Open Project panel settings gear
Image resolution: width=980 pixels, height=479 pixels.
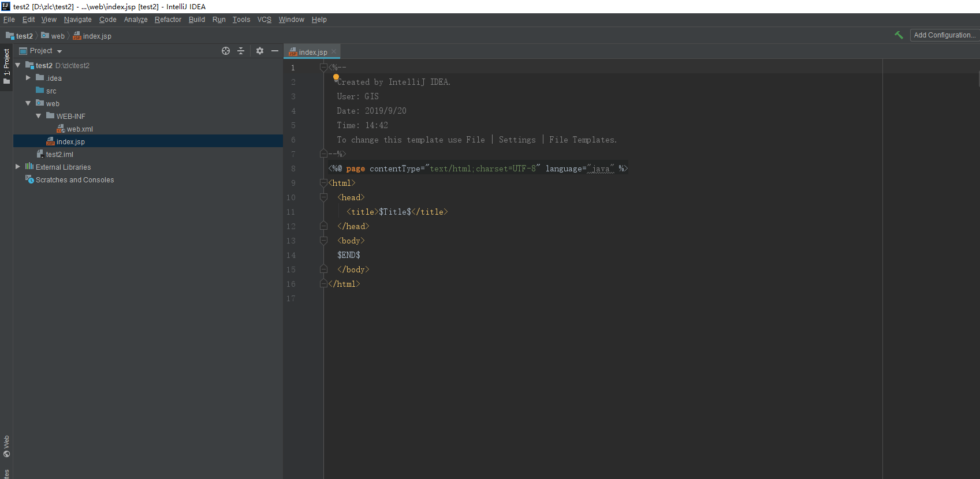click(260, 51)
